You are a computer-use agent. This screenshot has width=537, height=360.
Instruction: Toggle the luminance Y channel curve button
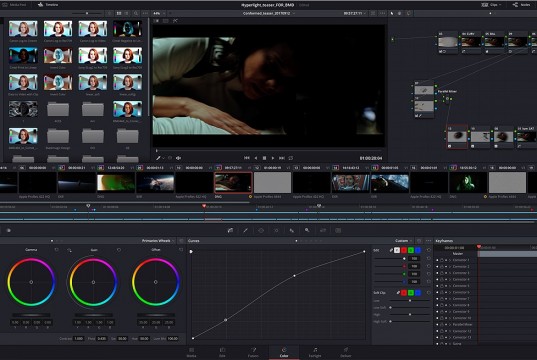[397, 250]
